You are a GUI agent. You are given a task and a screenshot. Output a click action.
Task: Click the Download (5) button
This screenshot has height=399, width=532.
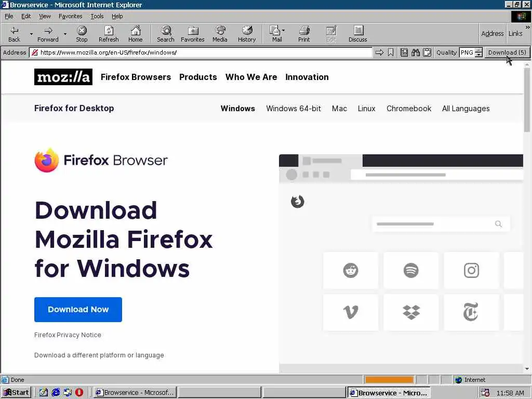[x=507, y=52]
